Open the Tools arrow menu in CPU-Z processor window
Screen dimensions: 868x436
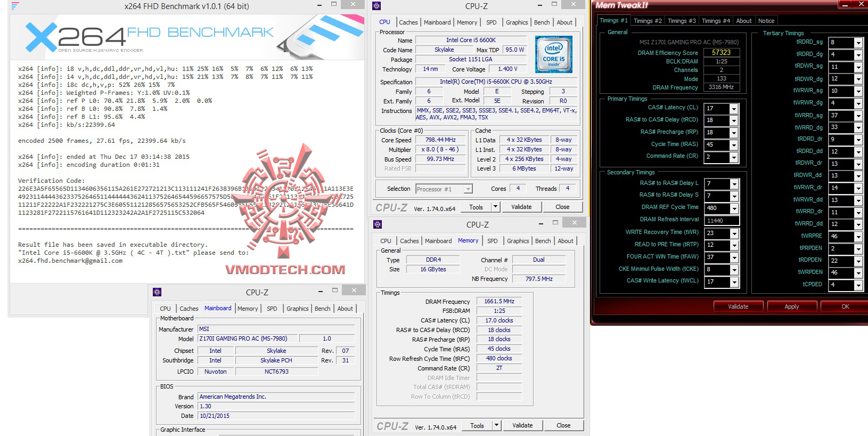point(495,207)
